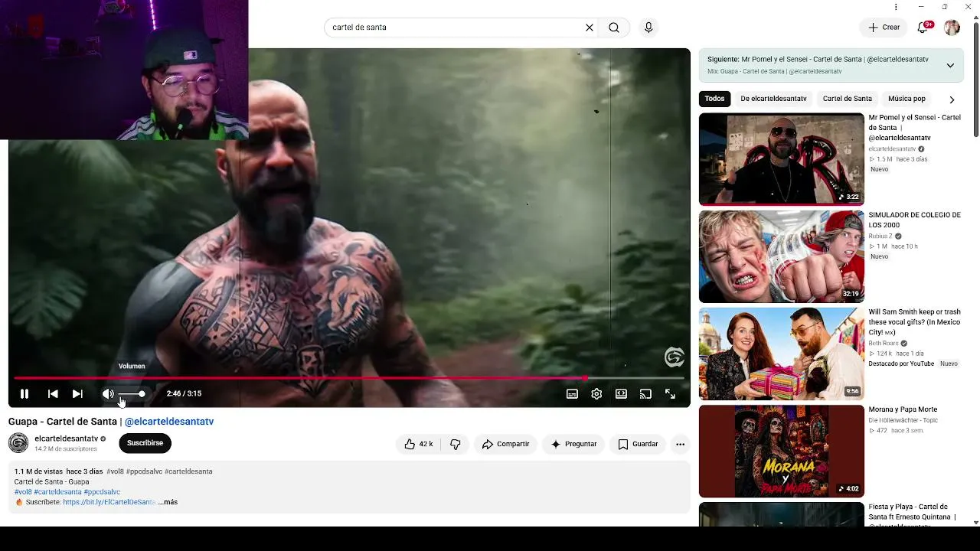The image size is (980, 551).
Task: Open the Will Sam Smith video thumbnail
Action: (781, 354)
